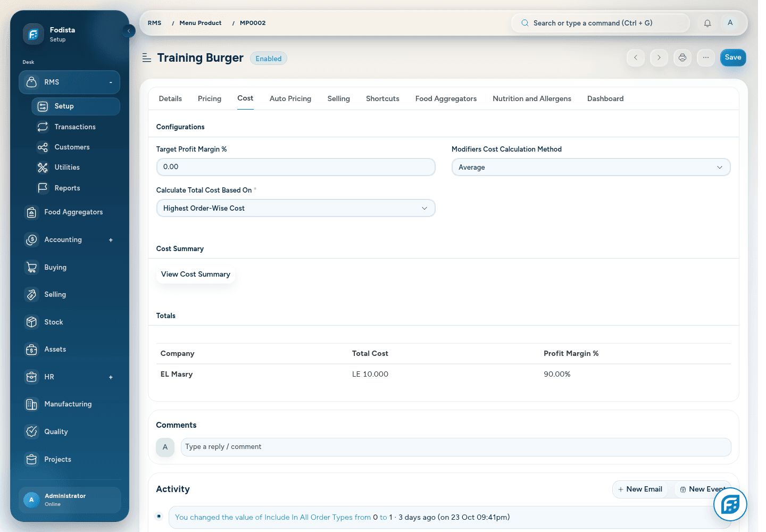Click the notifications bell icon
Screen dimensions: 766x532
point(707,23)
